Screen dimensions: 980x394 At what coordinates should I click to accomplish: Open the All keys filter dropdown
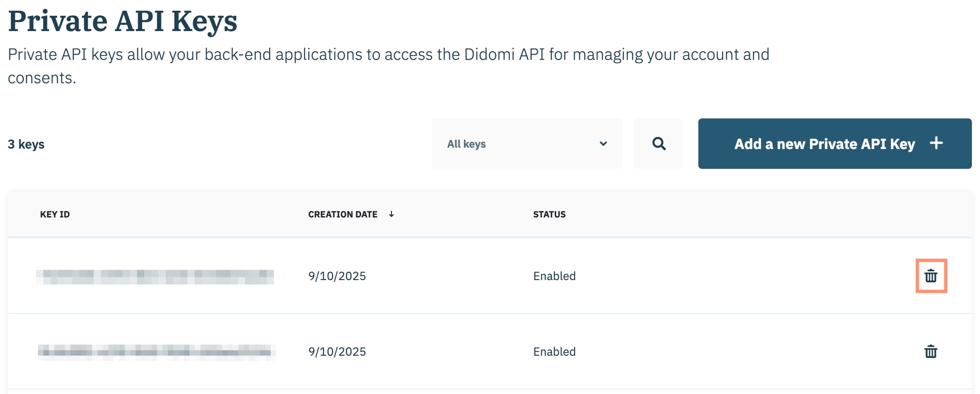coord(526,144)
